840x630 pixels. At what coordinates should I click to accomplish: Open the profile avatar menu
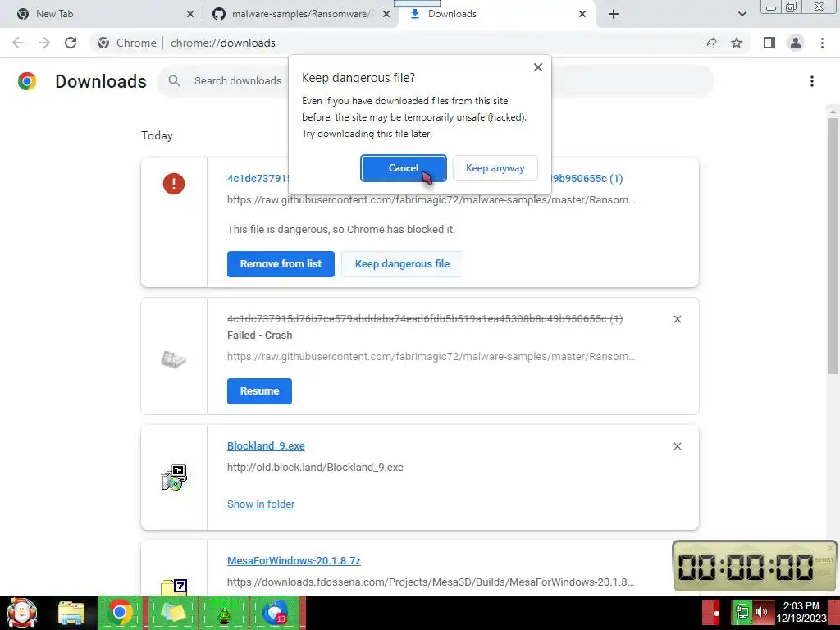[796, 43]
